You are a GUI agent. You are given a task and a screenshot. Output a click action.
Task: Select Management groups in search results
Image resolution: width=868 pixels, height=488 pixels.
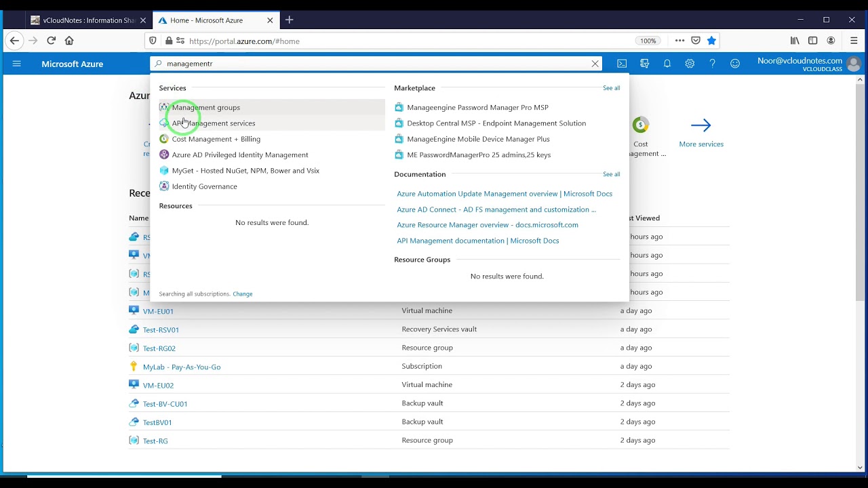206,107
